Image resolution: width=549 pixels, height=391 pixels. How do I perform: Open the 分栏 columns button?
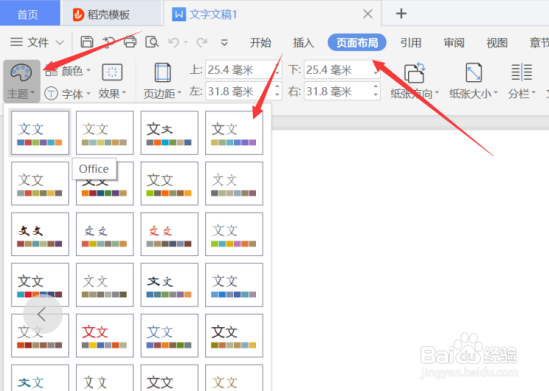522,81
